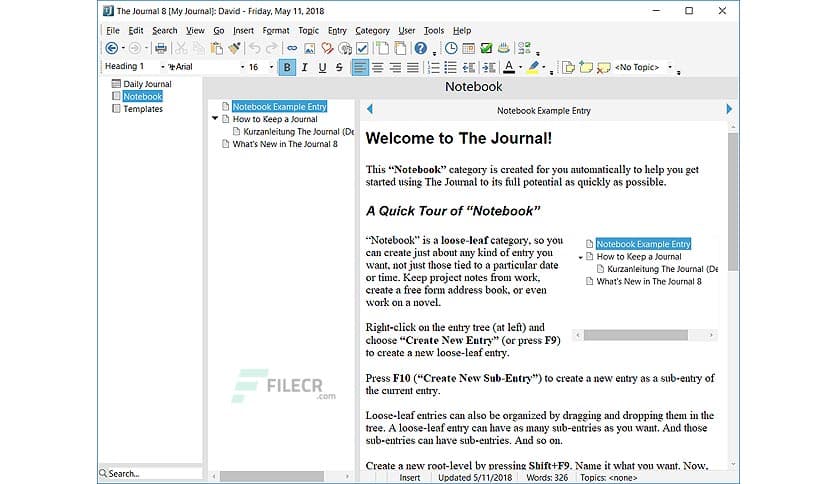This screenshot has width=836, height=484.
Task: Open the font size 16 dropdown
Action: pos(270,67)
